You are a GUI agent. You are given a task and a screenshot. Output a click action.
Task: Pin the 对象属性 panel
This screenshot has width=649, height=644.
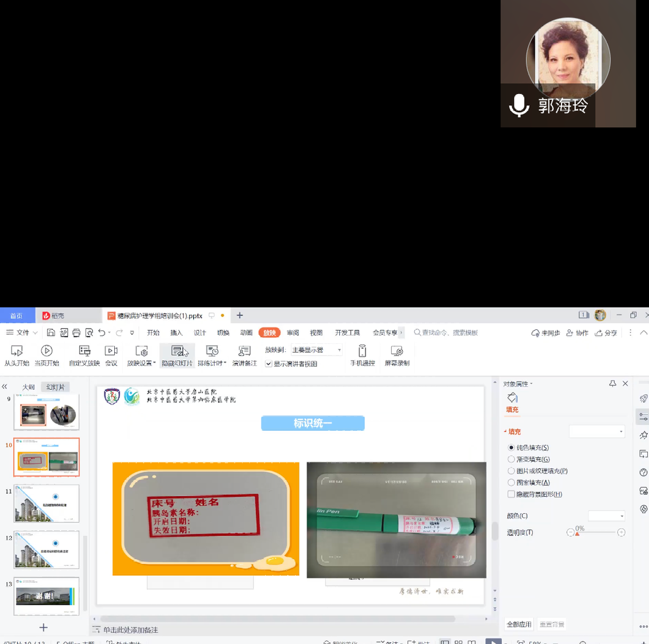pyautogui.click(x=612, y=384)
